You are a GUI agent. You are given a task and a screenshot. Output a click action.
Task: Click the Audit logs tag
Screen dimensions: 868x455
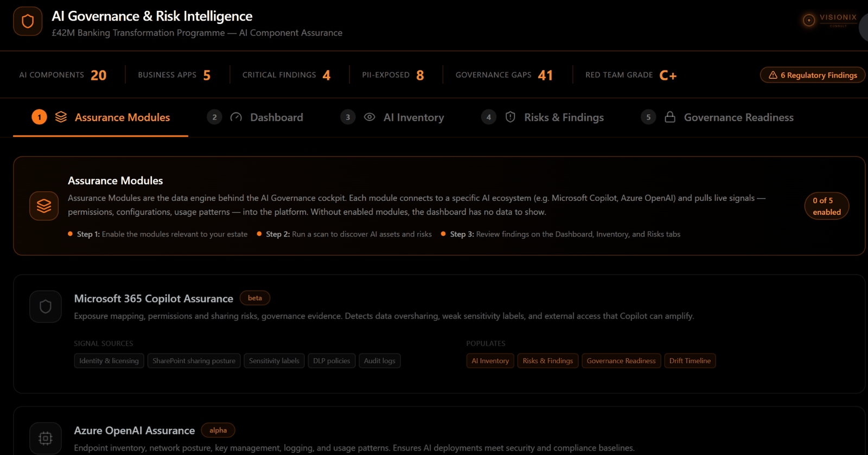click(380, 361)
